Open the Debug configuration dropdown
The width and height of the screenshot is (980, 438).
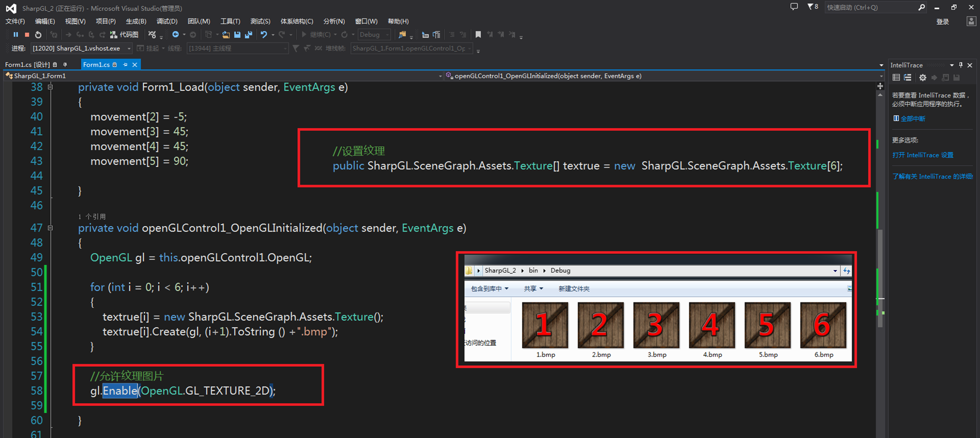pos(374,35)
